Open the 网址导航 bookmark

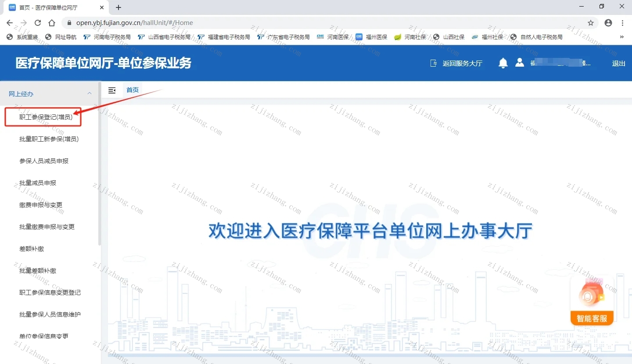(x=61, y=37)
